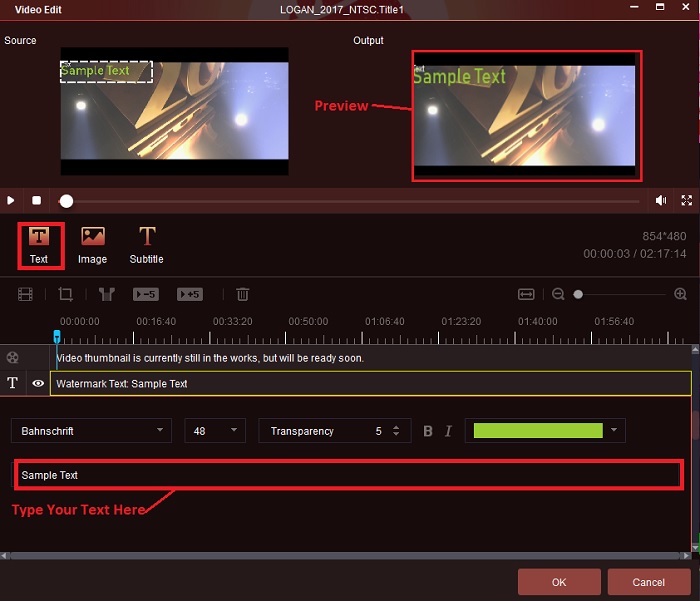700x601 pixels.
Task: Toggle italic text formatting
Action: (448, 431)
